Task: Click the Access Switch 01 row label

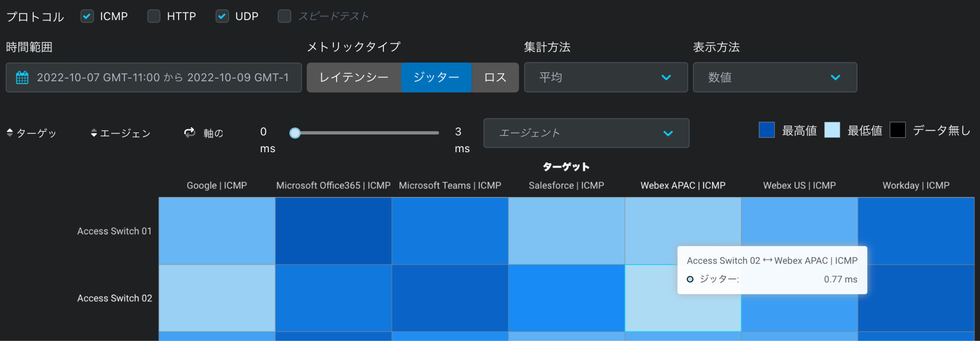Action: point(115,231)
